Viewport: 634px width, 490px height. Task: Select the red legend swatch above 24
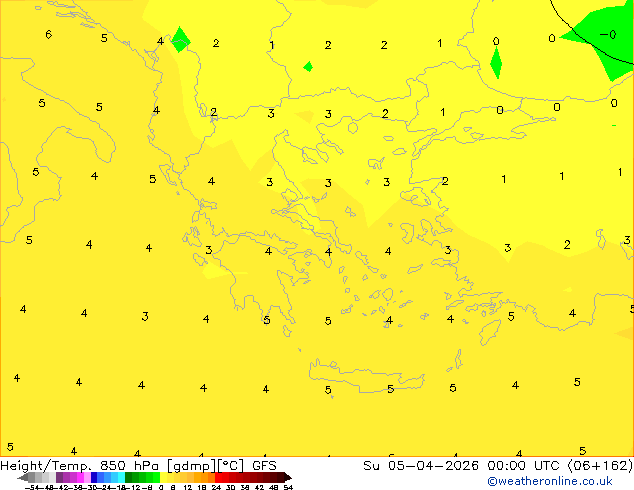pyautogui.click(x=218, y=477)
